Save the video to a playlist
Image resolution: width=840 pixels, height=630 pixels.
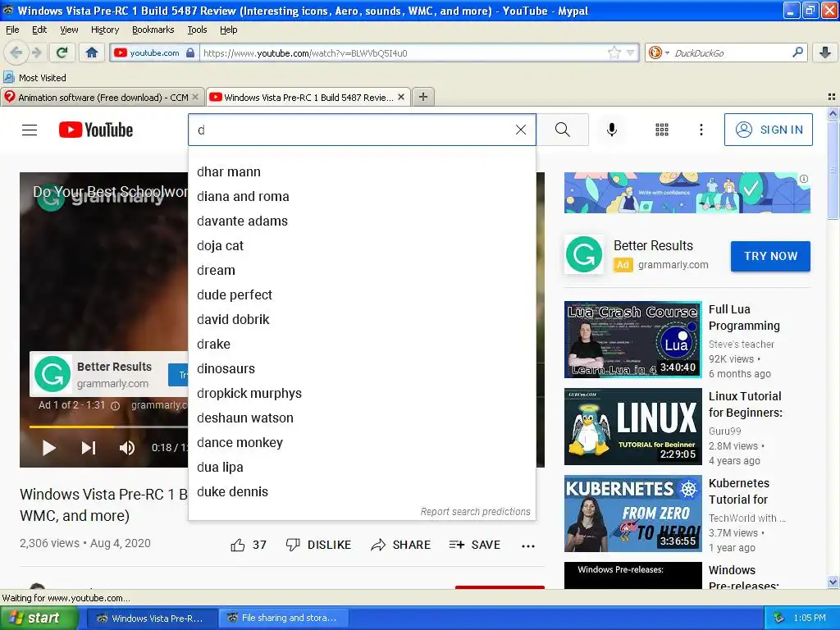(x=475, y=545)
